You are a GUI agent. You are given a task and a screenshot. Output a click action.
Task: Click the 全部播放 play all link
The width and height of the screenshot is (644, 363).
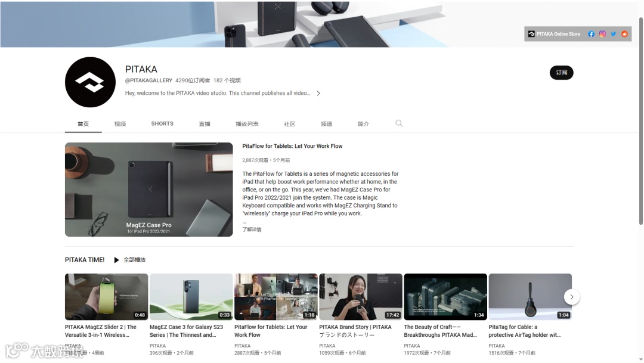click(135, 260)
